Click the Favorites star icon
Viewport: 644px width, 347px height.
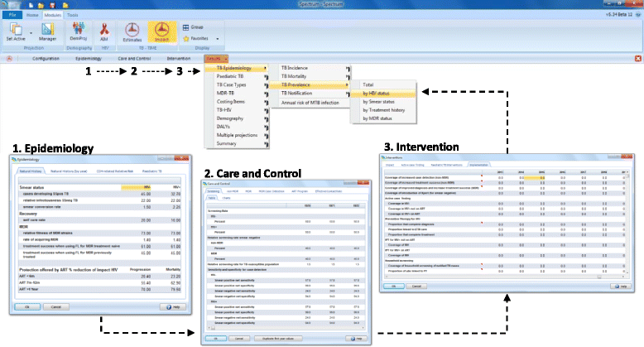click(185, 38)
